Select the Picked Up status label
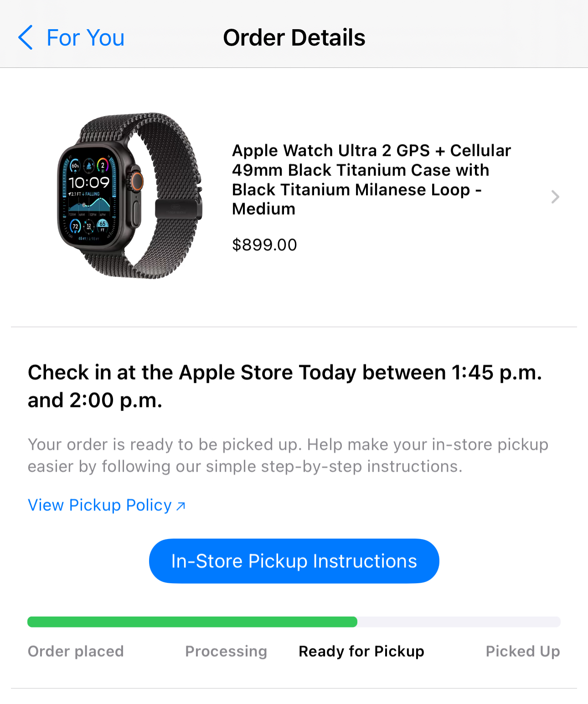Image resolution: width=588 pixels, height=704 pixels. (523, 651)
